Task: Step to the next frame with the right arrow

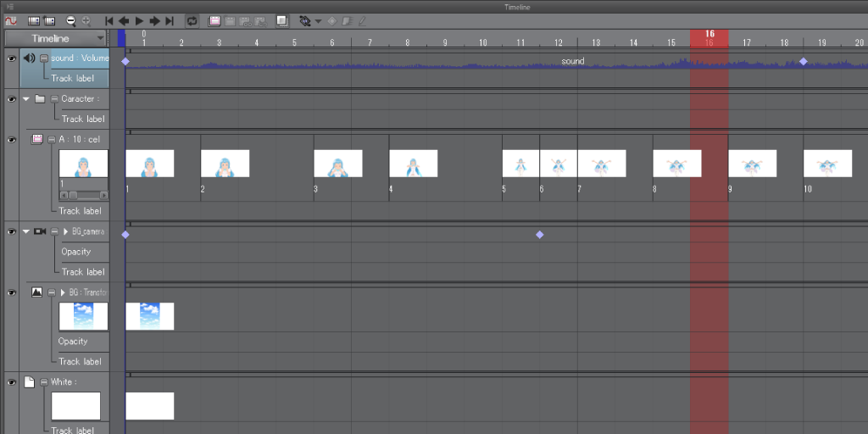Action: point(154,20)
